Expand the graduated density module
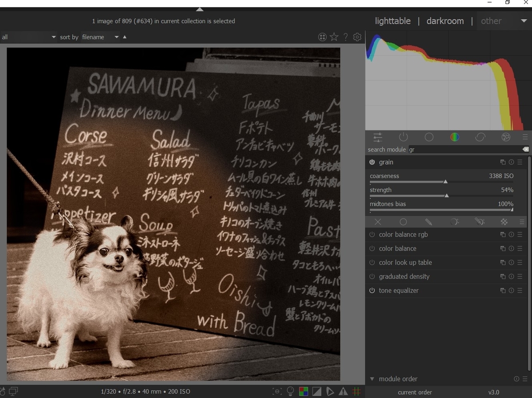Image resolution: width=532 pixels, height=398 pixels. pos(404,277)
